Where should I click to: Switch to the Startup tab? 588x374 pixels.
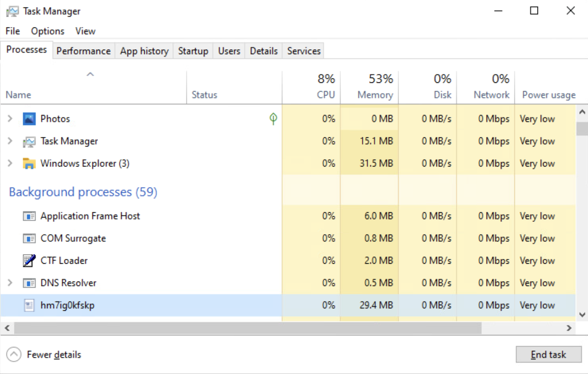pyautogui.click(x=193, y=51)
